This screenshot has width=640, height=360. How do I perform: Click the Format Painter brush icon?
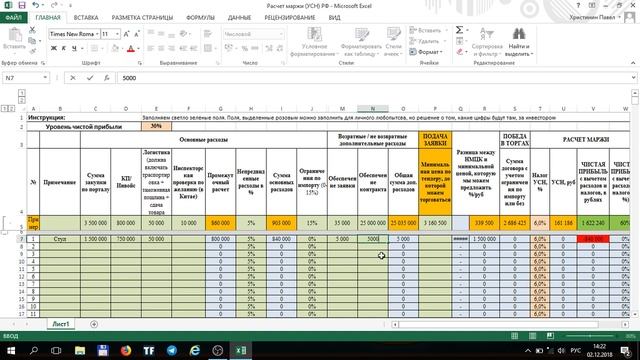pyautogui.click(x=32, y=51)
